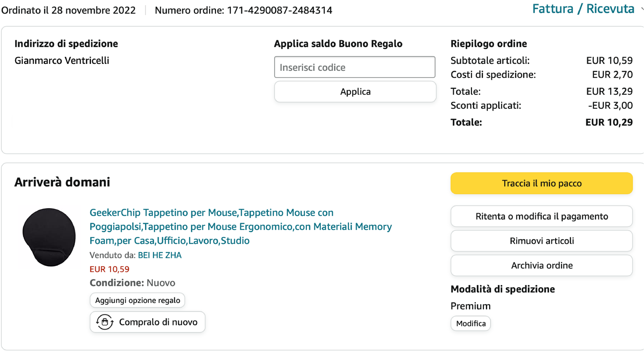
Task: Open the mouse pad product thumbnail
Action: pos(49,237)
